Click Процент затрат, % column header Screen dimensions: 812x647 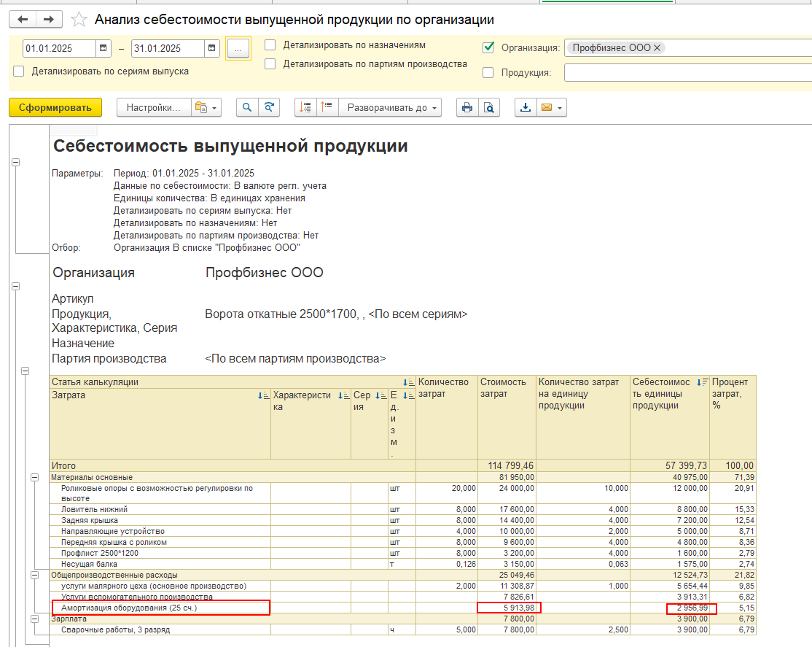pos(733,417)
